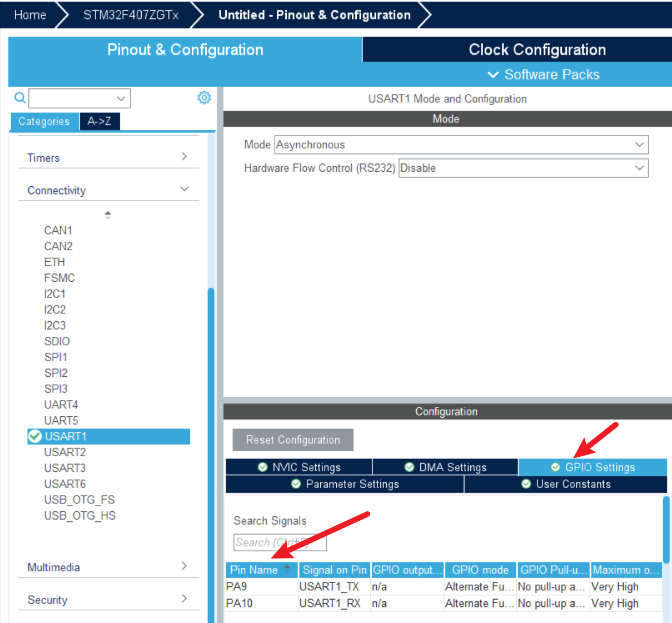Open the NVIC Settings tab
The image size is (672, 623).
point(299,467)
